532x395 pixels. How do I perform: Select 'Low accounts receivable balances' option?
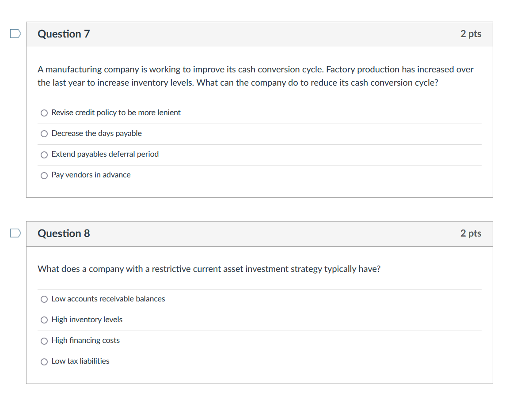click(44, 299)
